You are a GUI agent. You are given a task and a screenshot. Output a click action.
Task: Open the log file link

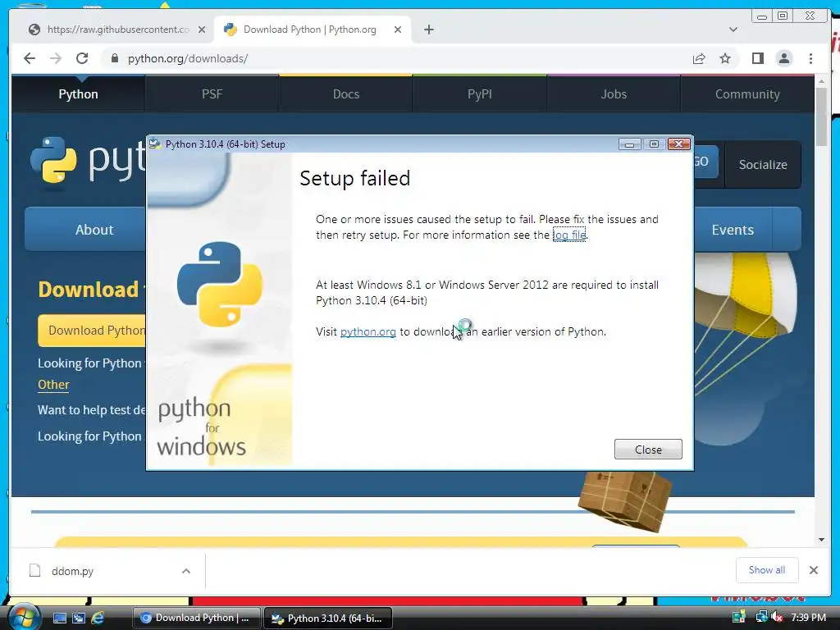tap(569, 235)
